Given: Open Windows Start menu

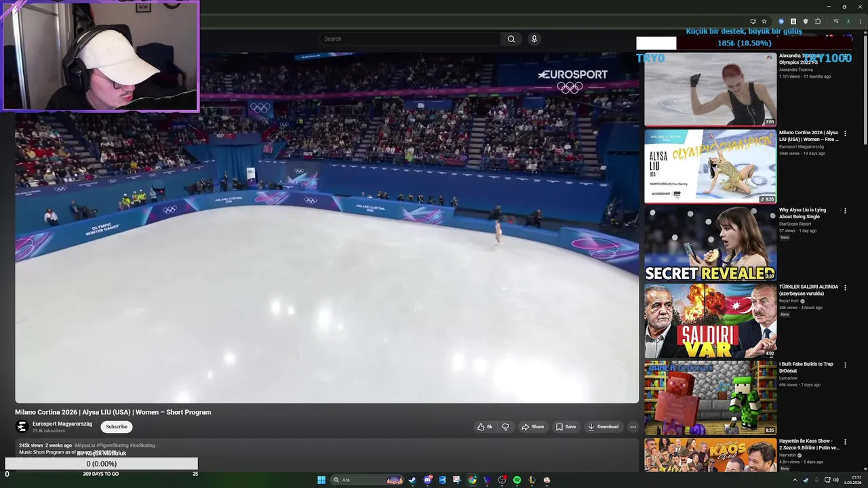Looking at the screenshot, I should tap(321, 480).
